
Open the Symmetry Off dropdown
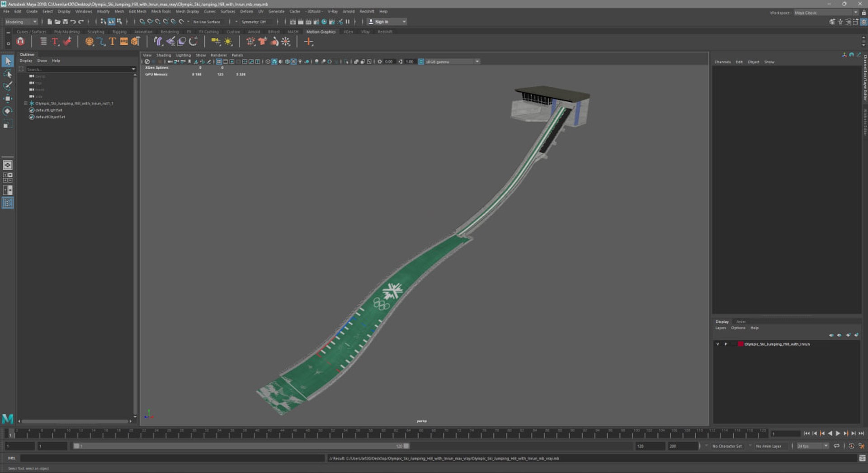[x=256, y=22]
